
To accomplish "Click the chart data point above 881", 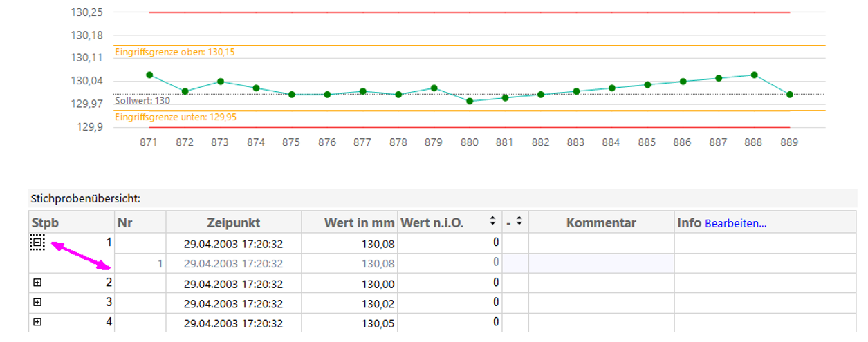I will click(x=506, y=98).
